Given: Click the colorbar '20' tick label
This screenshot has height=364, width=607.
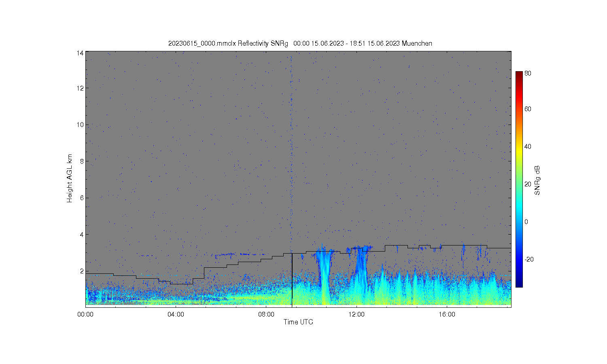Looking at the screenshot, I should 528,184.
